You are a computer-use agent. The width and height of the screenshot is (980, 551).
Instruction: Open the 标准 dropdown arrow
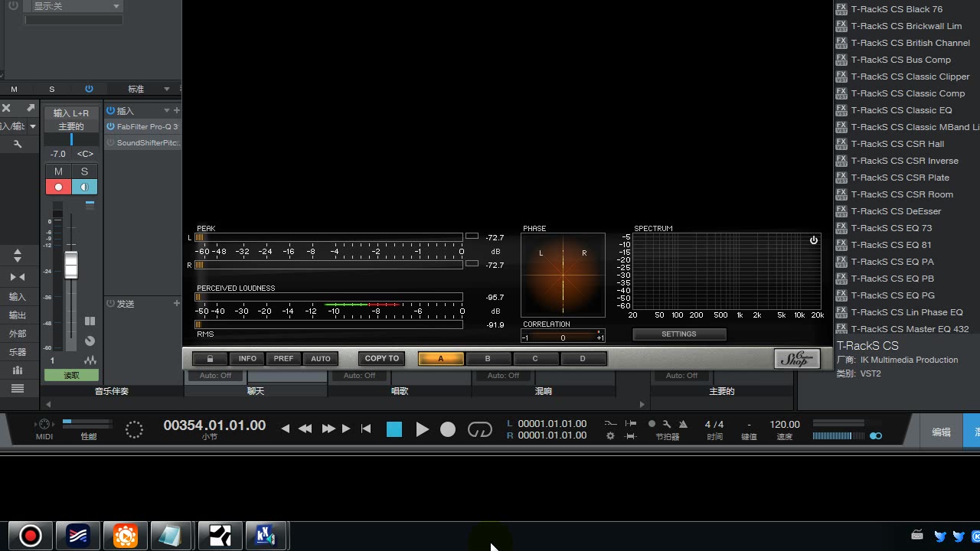click(167, 89)
